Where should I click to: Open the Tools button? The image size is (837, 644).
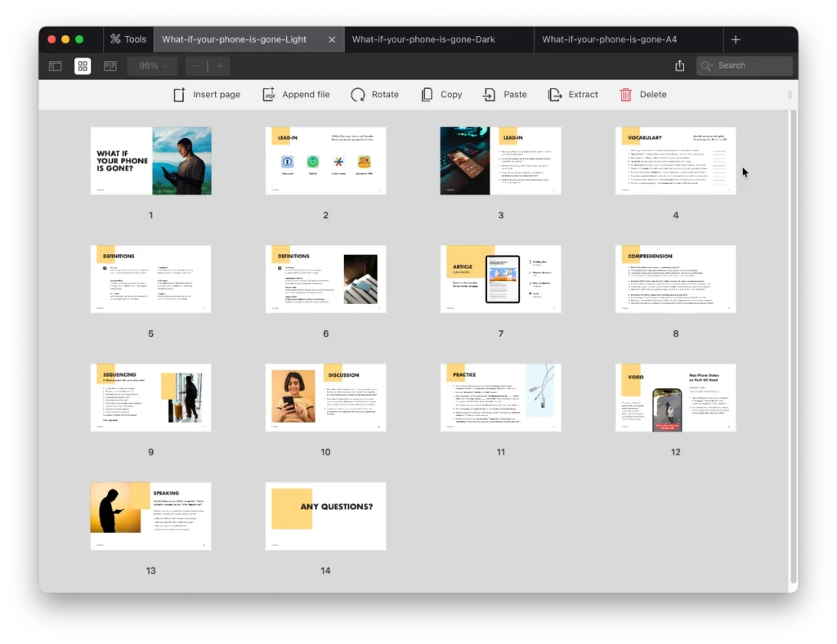(x=128, y=39)
